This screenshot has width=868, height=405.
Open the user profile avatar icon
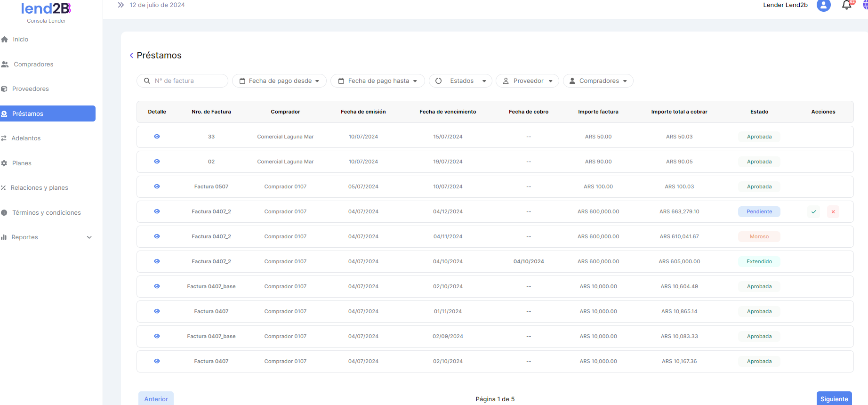point(823,5)
